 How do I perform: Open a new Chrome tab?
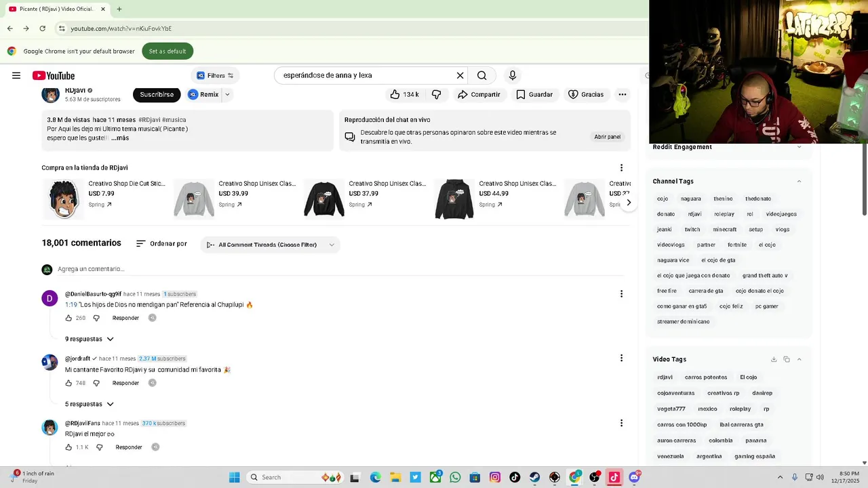pos(119,9)
